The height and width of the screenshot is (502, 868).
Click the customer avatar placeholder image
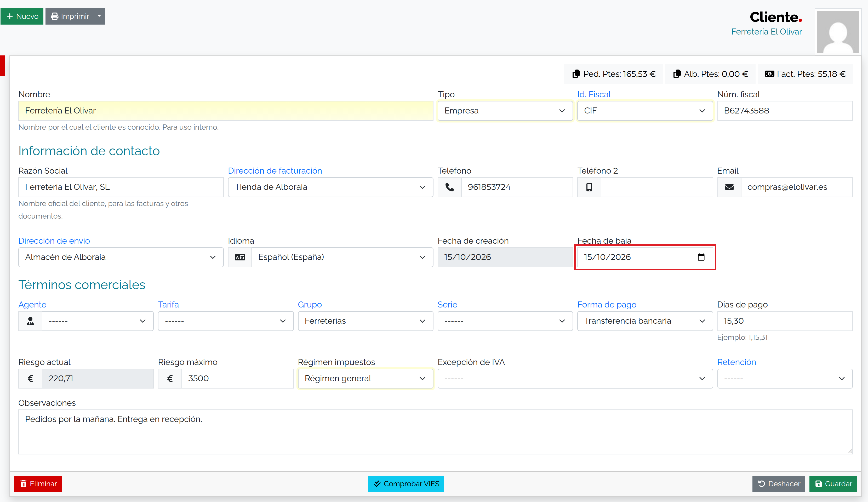click(838, 32)
